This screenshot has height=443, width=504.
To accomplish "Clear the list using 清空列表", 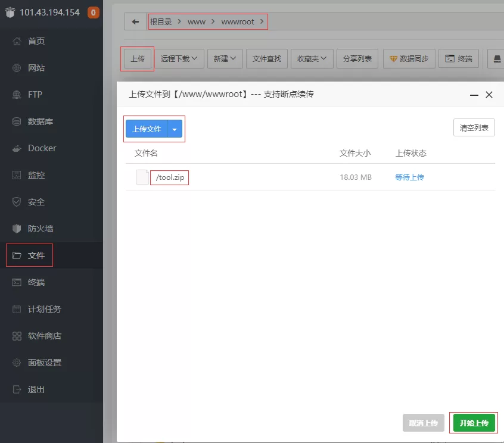I will (474, 127).
